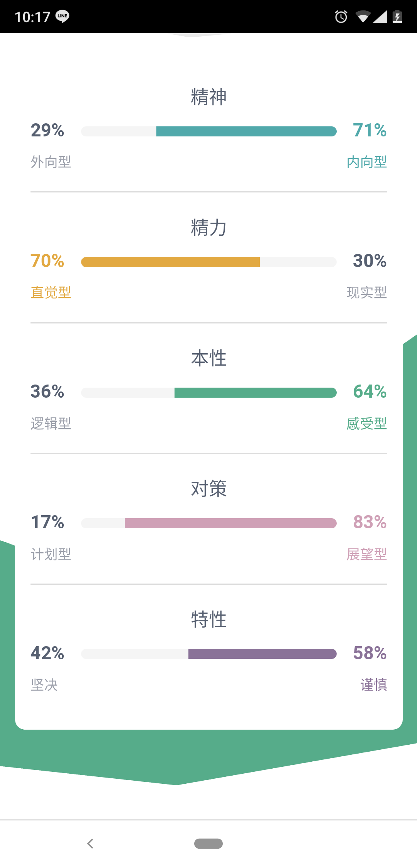Viewport: 417px width, 868px height.
Task: Click the pink 对策 progress bar
Action: pyautogui.click(x=209, y=523)
